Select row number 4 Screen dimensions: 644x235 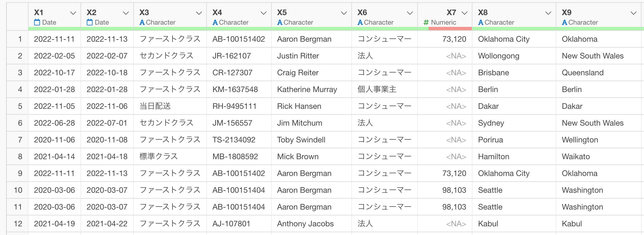[20, 90]
